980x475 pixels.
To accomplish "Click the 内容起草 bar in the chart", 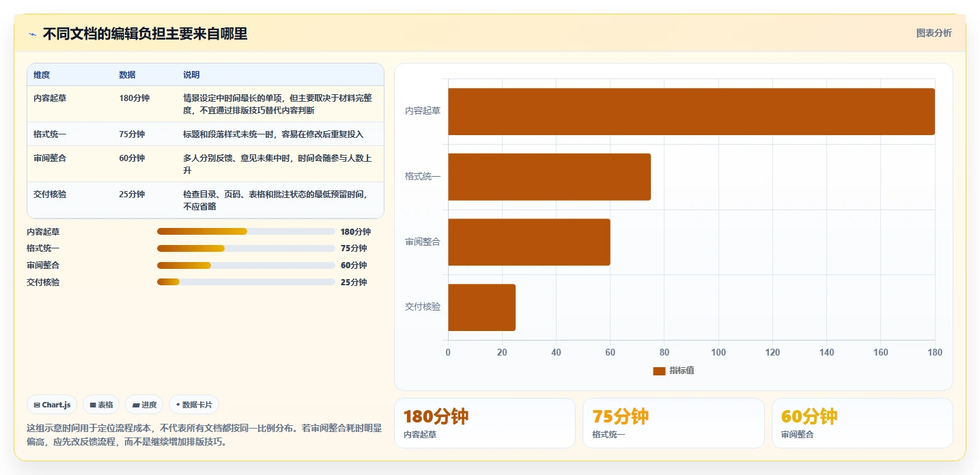I will tap(691, 111).
